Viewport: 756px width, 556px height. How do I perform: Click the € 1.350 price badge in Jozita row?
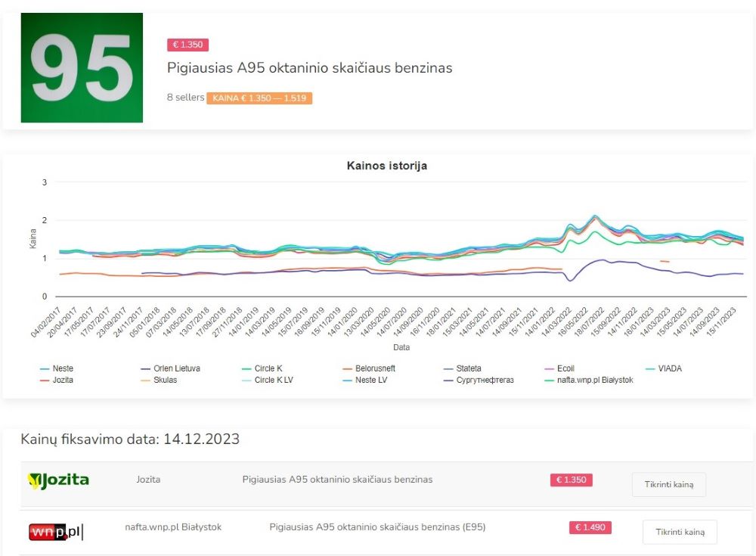pos(571,480)
